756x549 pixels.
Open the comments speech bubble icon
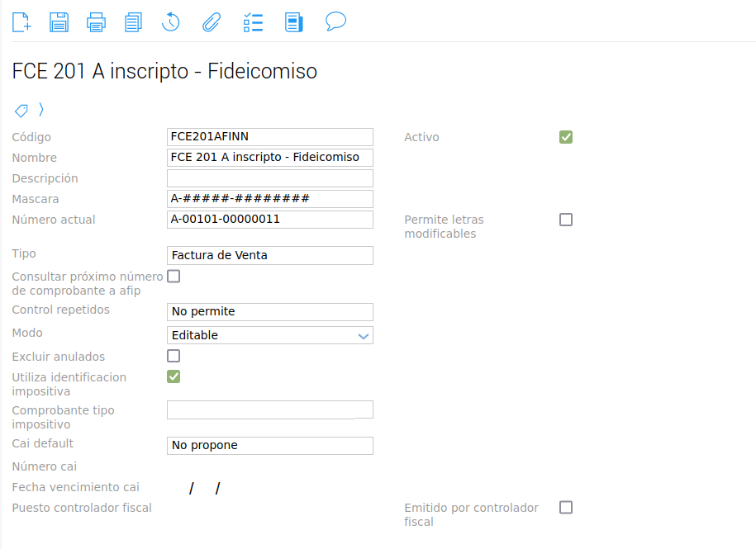tap(335, 21)
